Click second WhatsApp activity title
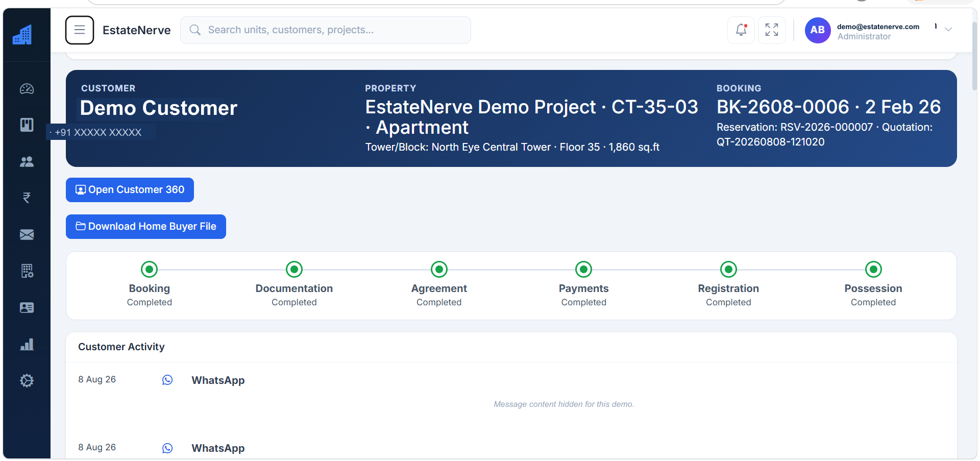Image resolution: width=980 pixels, height=461 pixels. [218, 448]
